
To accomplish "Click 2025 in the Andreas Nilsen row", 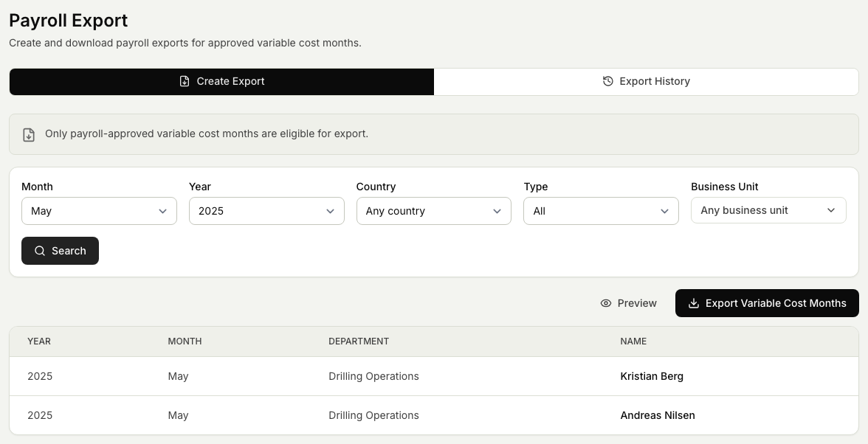I will pos(40,415).
